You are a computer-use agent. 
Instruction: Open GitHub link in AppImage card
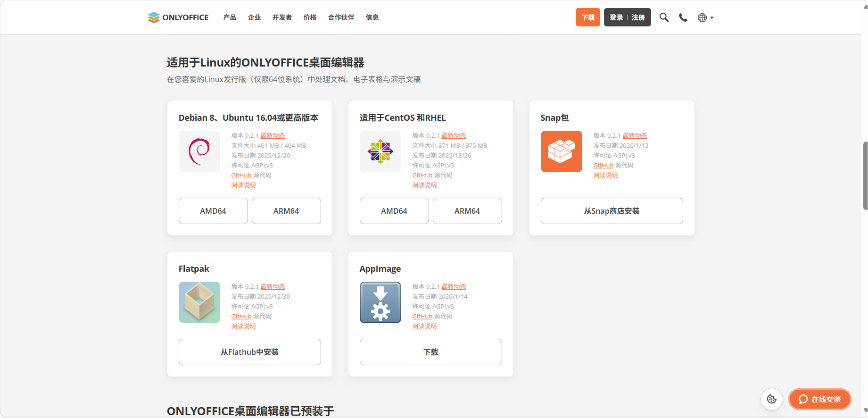(422, 317)
